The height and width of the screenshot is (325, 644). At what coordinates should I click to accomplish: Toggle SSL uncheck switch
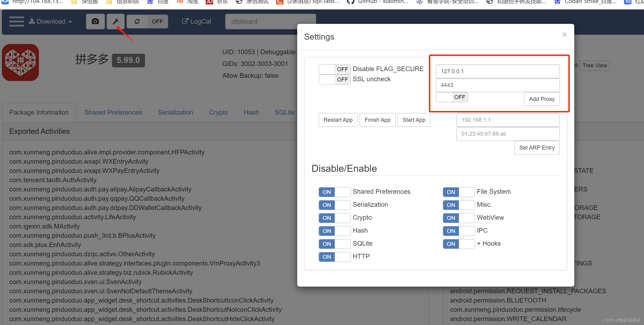pos(334,79)
